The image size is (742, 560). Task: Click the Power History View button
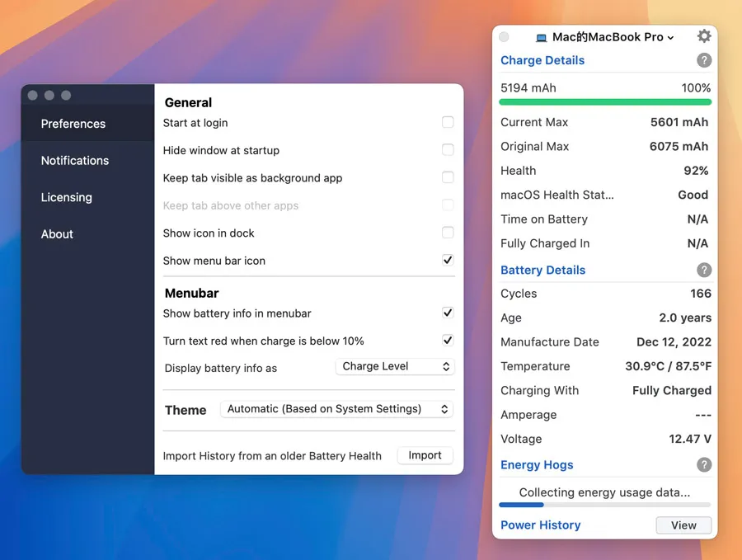[x=683, y=525]
